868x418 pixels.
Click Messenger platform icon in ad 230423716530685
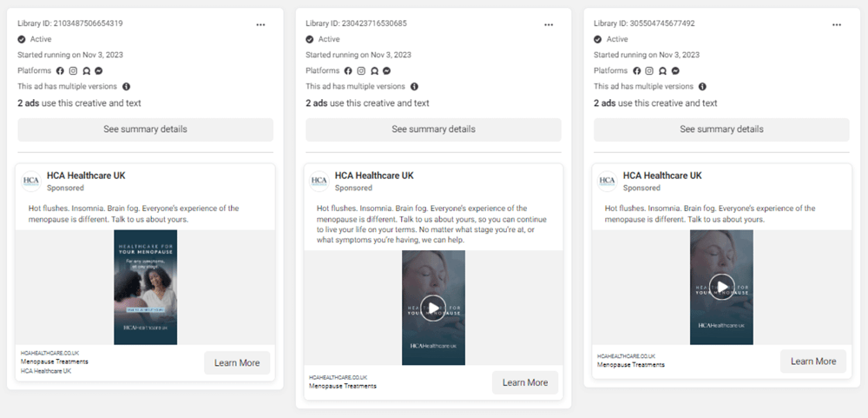coord(387,71)
